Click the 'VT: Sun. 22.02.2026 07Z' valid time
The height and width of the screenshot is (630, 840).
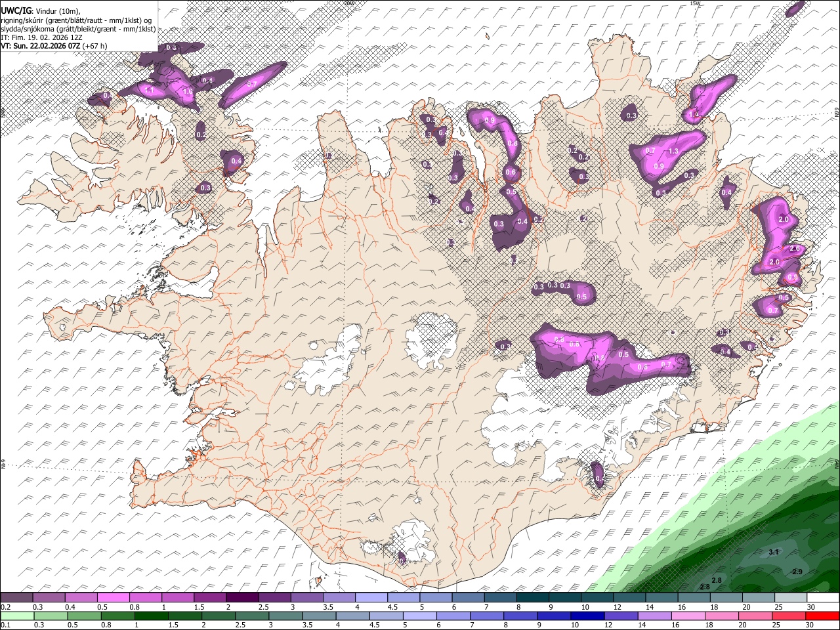41,46
